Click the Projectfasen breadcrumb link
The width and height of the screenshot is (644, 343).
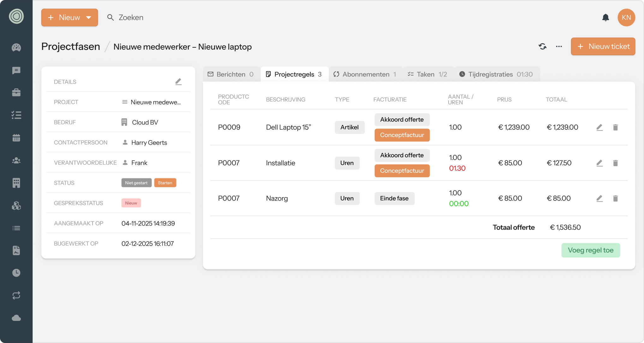click(x=71, y=46)
